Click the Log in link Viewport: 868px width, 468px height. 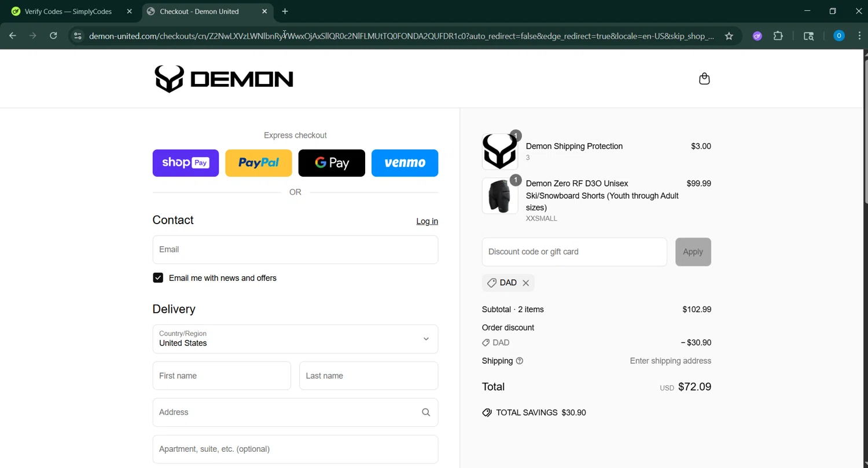427,221
